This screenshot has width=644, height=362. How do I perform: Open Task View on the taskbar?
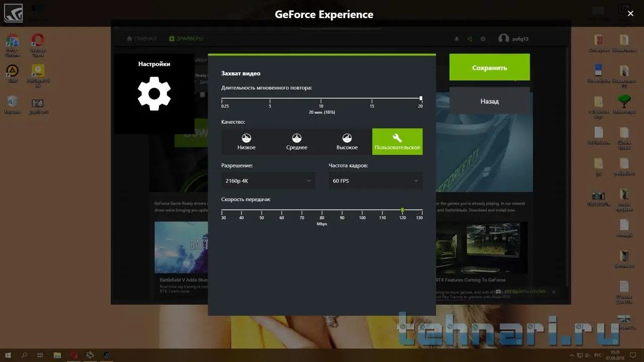[40, 355]
